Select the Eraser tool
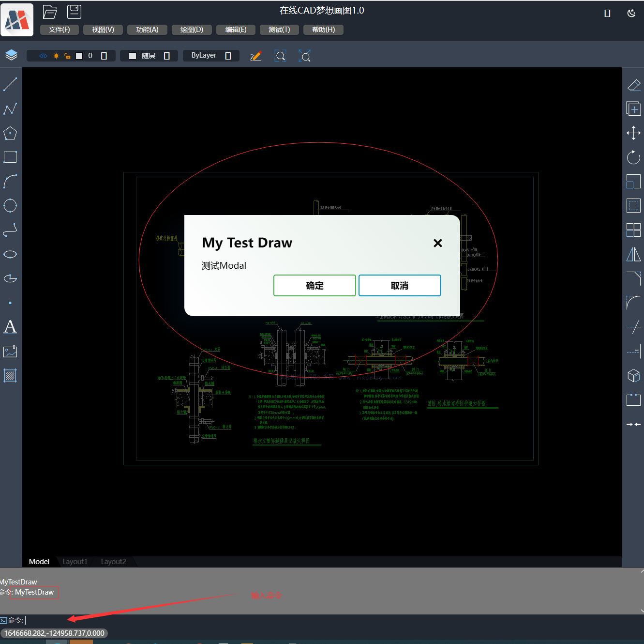Image resolution: width=644 pixels, height=644 pixels. [x=633, y=85]
